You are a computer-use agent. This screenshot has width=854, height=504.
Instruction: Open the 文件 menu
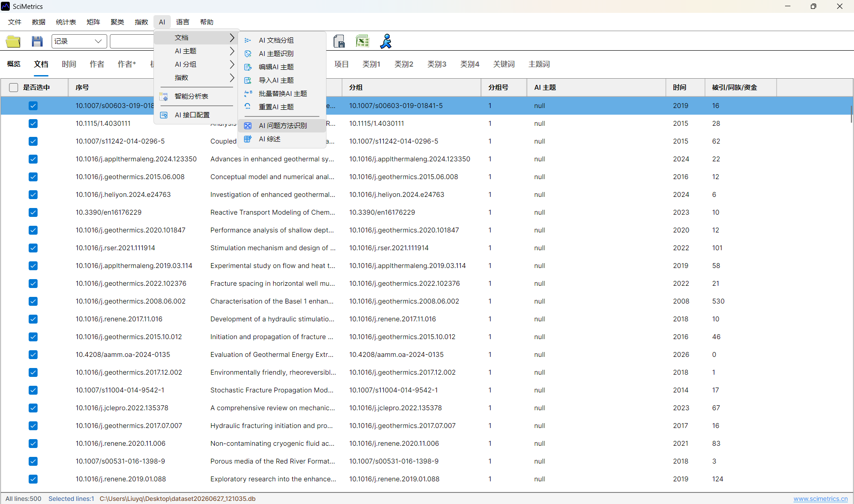[15, 22]
